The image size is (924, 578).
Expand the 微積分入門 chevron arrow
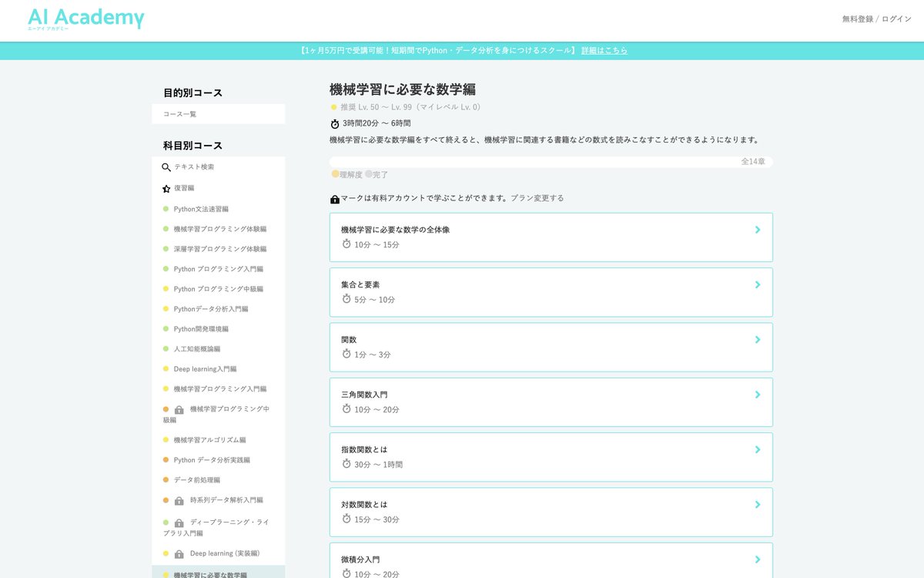(x=758, y=560)
